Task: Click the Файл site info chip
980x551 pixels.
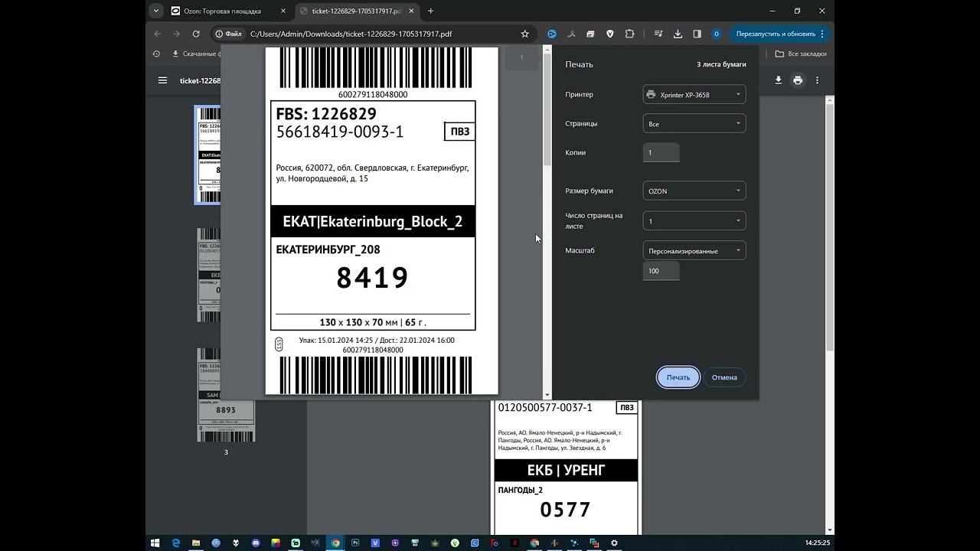Action: tap(229, 34)
